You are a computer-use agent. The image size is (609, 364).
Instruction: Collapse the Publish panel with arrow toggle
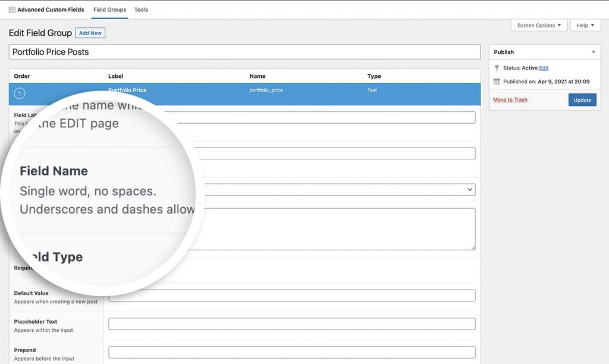tap(593, 52)
